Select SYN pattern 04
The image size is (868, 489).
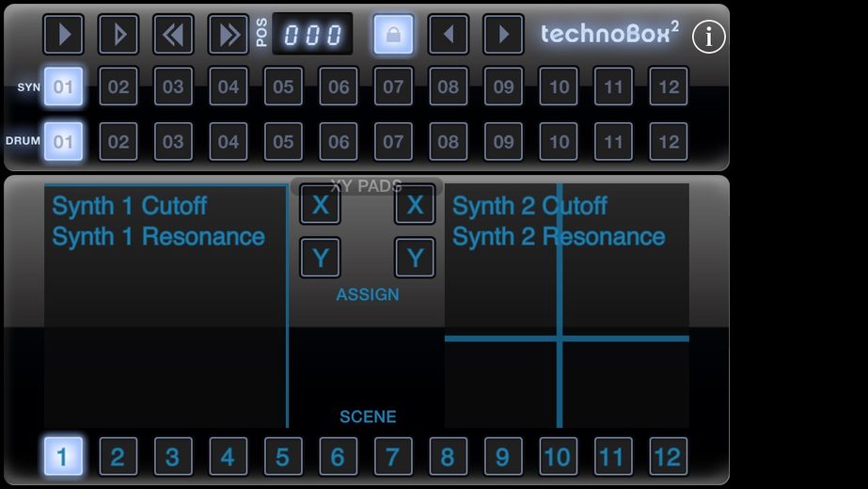click(229, 87)
